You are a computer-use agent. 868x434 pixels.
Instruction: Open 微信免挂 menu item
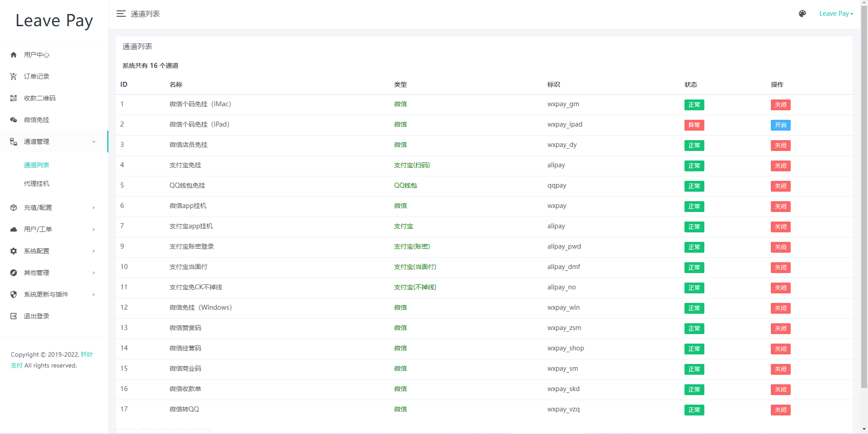click(x=54, y=120)
